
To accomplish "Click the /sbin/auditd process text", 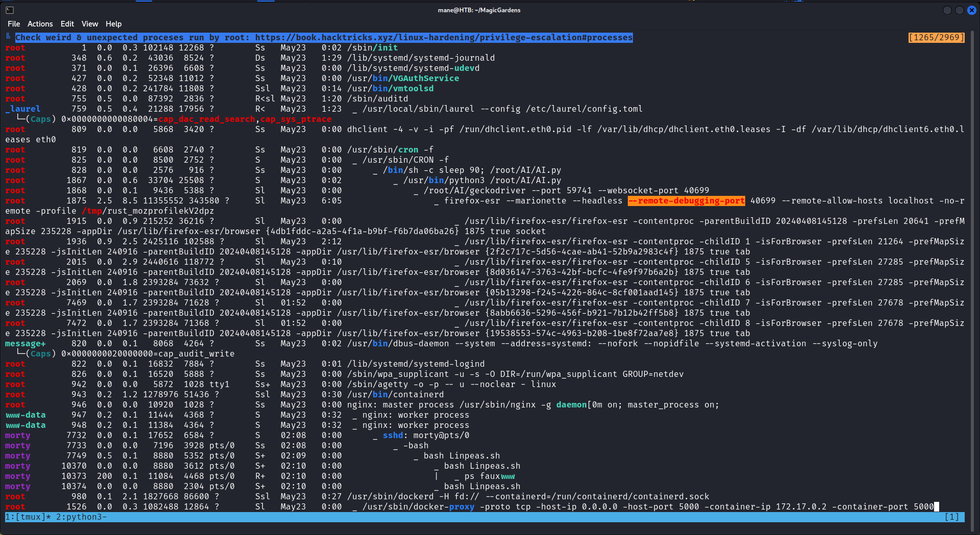I will [377, 98].
